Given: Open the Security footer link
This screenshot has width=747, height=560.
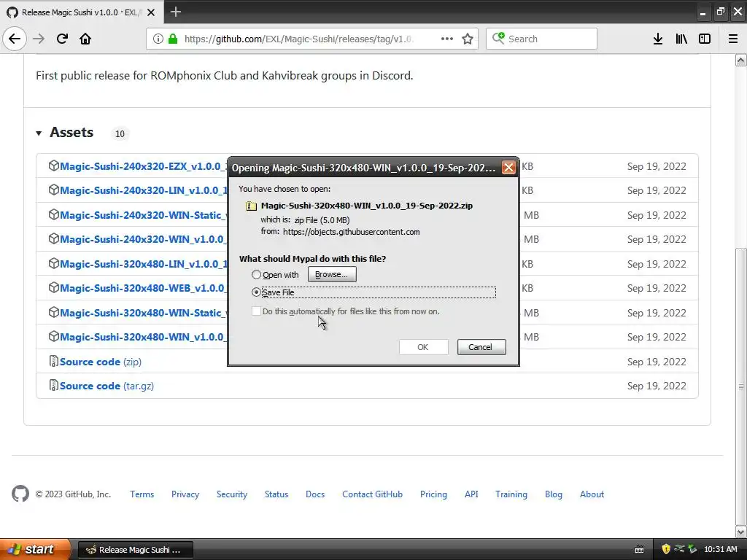Looking at the screenshot, I should pos(232,494).
